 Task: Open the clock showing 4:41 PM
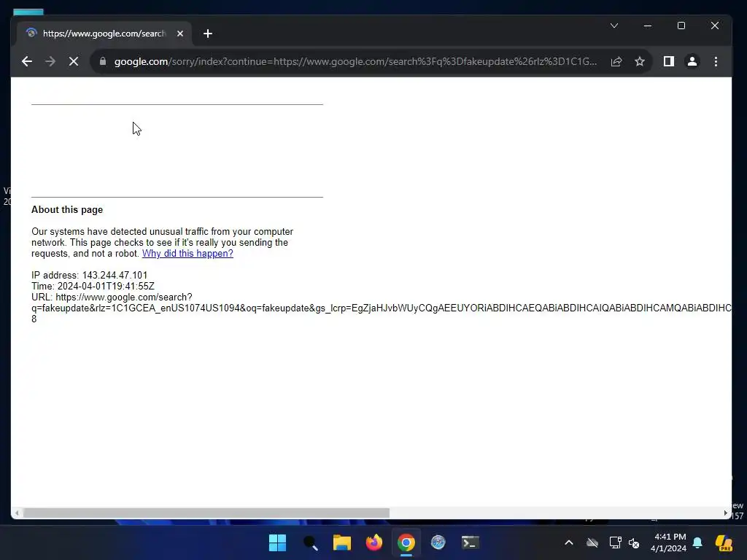pyautogui.click(x=668, y=542)
